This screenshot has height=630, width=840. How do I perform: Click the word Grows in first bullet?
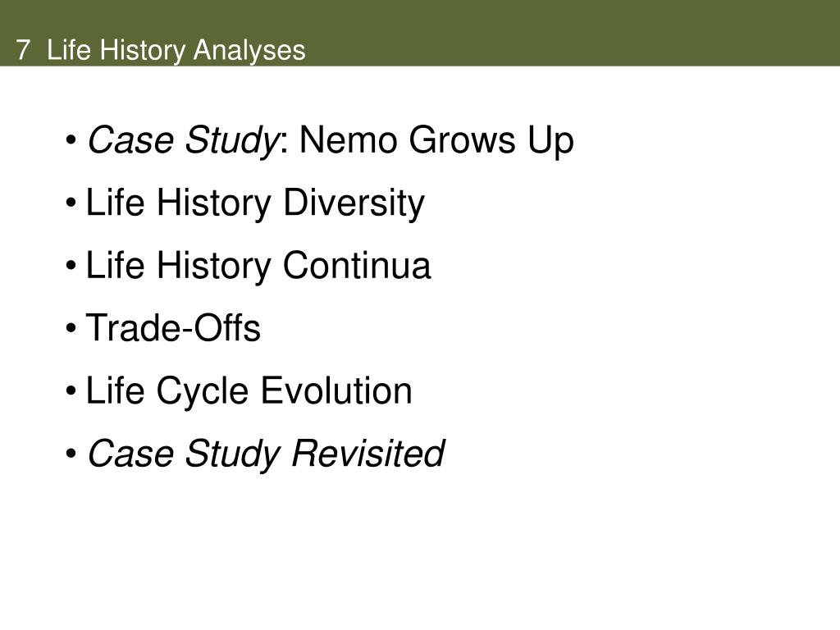pos(463,141)
